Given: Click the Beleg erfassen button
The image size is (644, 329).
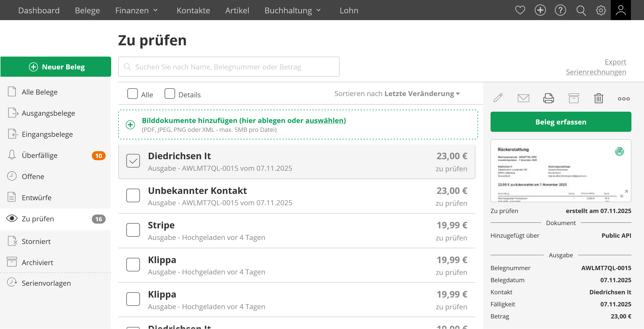Looking at the screenshot, I should click(x=561, y=122).
